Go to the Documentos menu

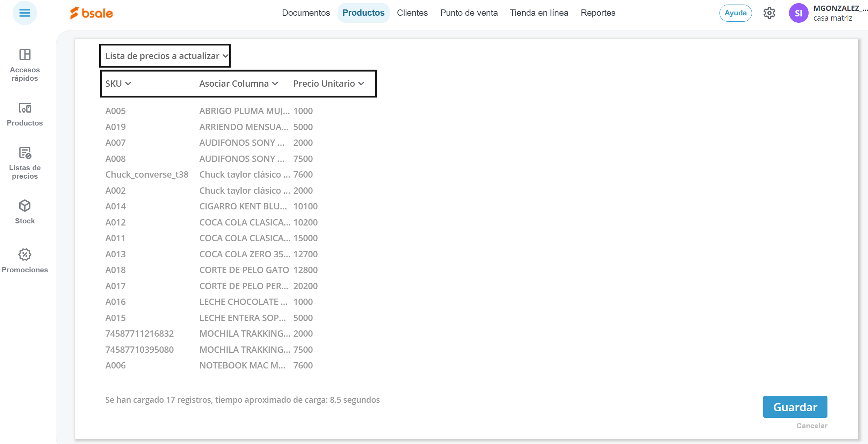pyautogui.click(x=306, y=13)
